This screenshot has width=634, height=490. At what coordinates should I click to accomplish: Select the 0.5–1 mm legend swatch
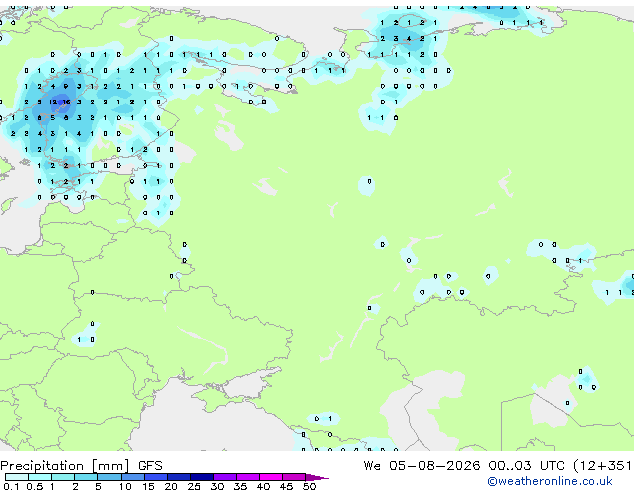40,477
